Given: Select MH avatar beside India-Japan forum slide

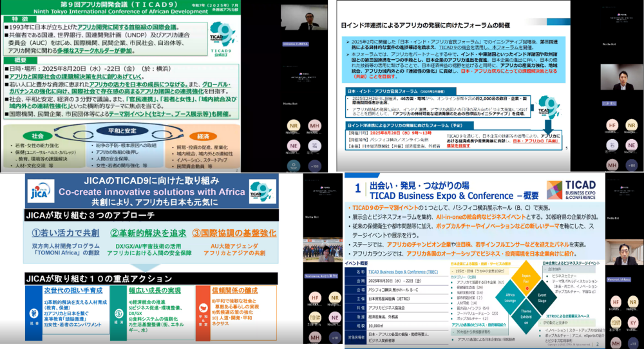Looking at the screenshot, I should pyautogui.click(x=612, y=165).
